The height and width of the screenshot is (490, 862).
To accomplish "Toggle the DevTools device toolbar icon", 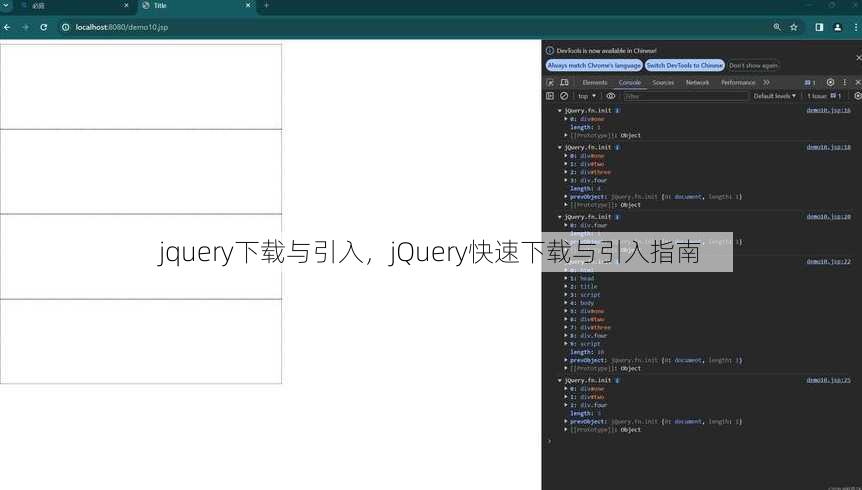I will 564,82.
